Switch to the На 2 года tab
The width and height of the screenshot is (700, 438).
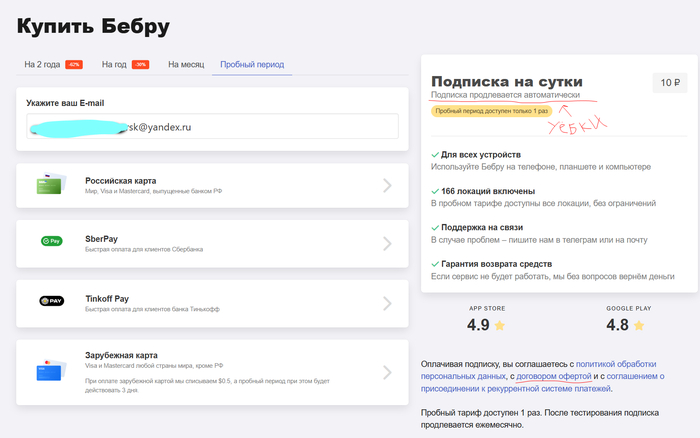coord(43,65)
